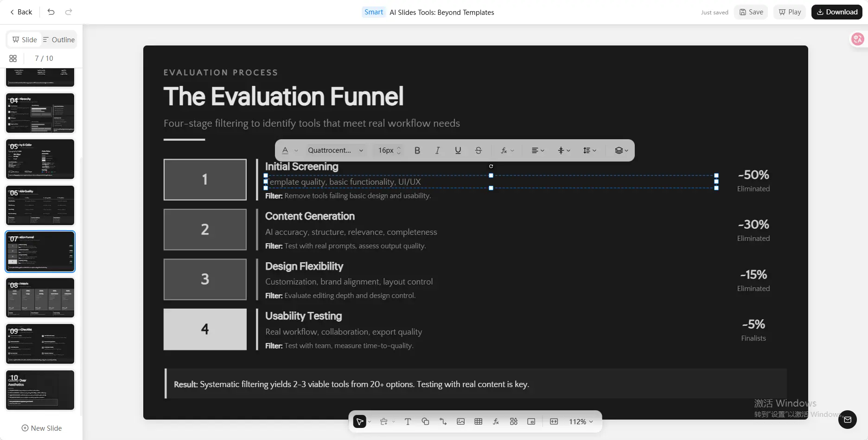The height and width of the screenshot is (440, 868).
Task: Open slide 04 thumbnail
Action: pyautogui.click(x=40, y=113)
